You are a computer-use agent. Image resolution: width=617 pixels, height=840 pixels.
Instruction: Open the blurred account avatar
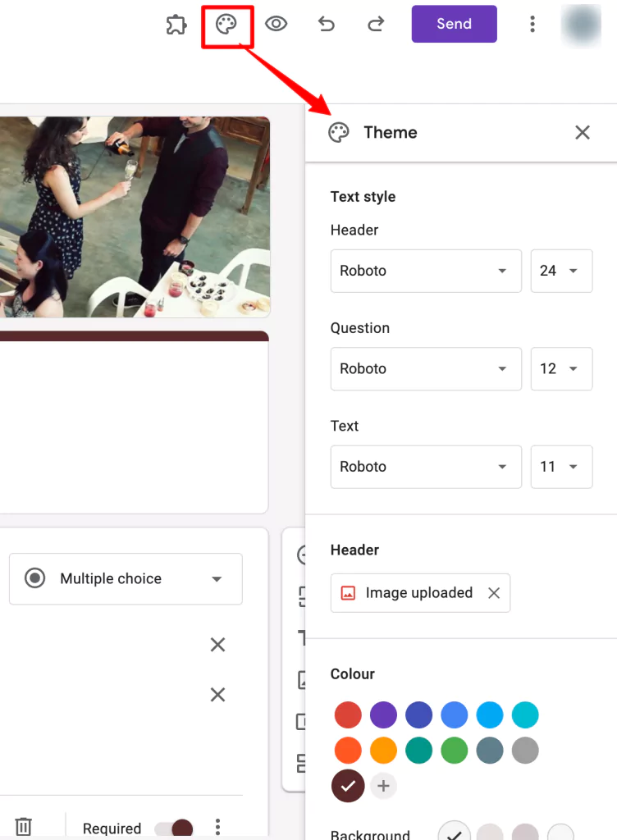[581, 24]
